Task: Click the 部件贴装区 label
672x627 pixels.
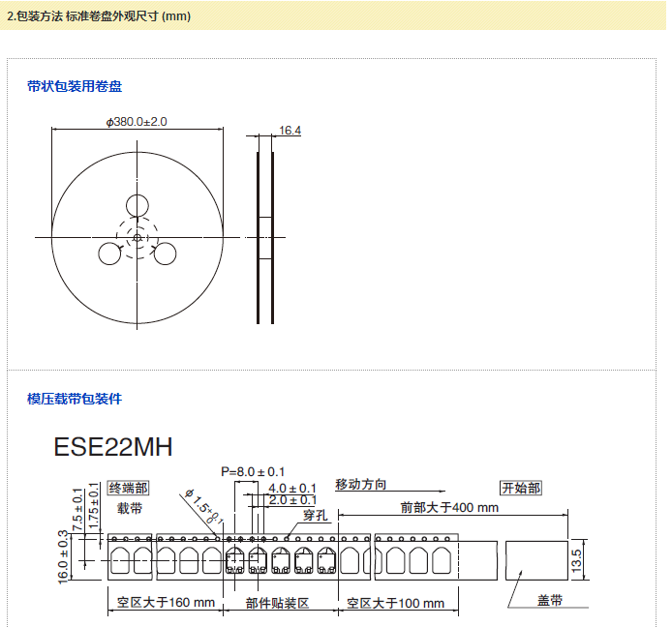Action: [x=277, y=603]
